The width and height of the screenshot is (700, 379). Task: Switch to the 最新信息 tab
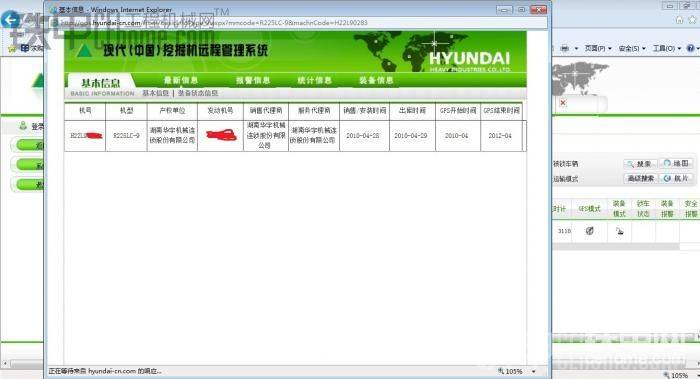[181, 80]
